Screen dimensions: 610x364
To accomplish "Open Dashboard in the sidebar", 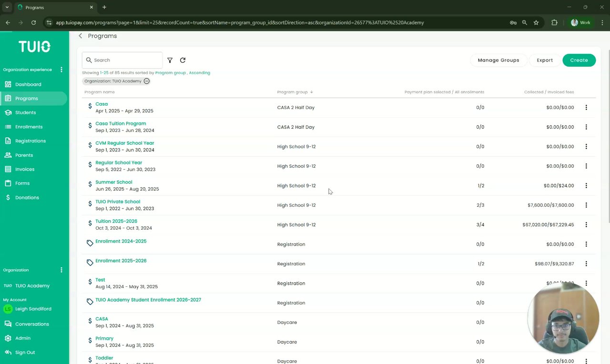I will coord(28,84).
